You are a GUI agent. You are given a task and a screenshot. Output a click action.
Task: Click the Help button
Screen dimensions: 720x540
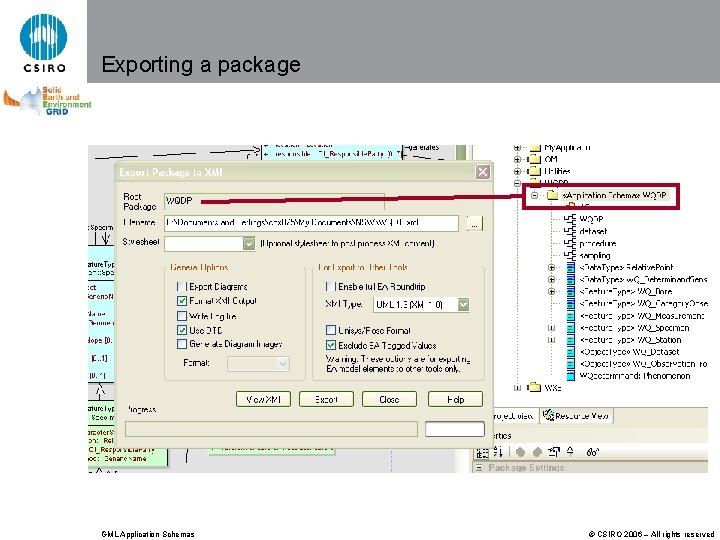click(455, 399)
